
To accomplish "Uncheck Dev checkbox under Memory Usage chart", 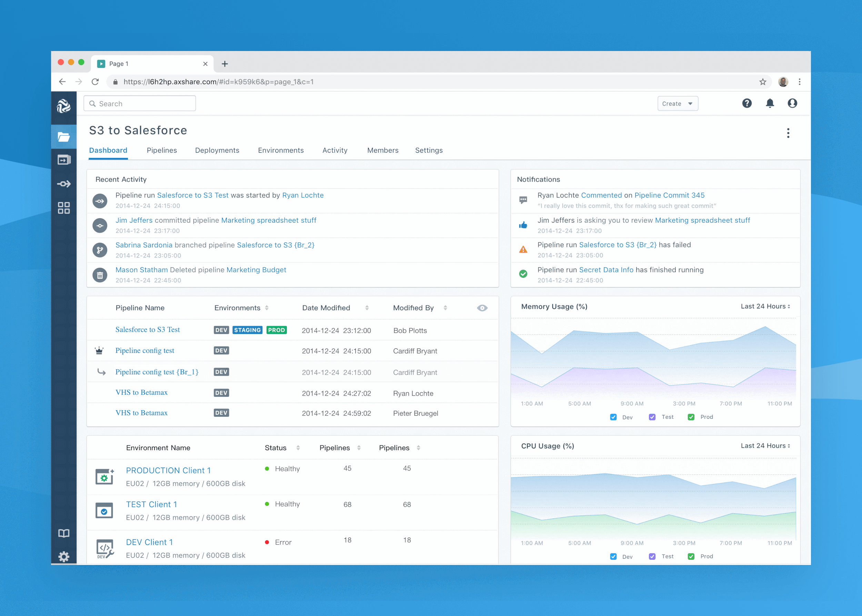I will tap(613, 417).
